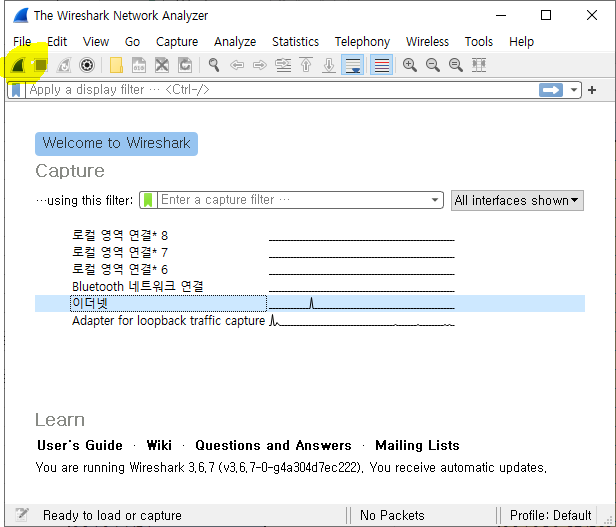This screenshot has width=616, height=527.
Task: Click the 이더넷 traffic sparkline graph
Action: pyautogui.click(x=361, y=303)
